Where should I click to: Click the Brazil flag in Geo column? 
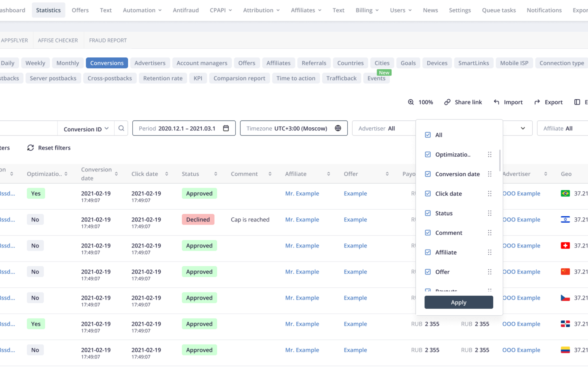click(x=565, y=193)
